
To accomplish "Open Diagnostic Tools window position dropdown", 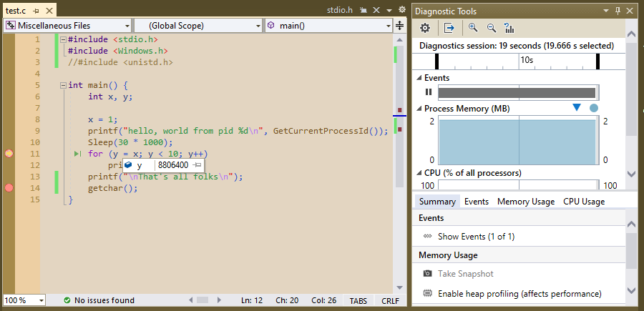I will coord(607,11).
